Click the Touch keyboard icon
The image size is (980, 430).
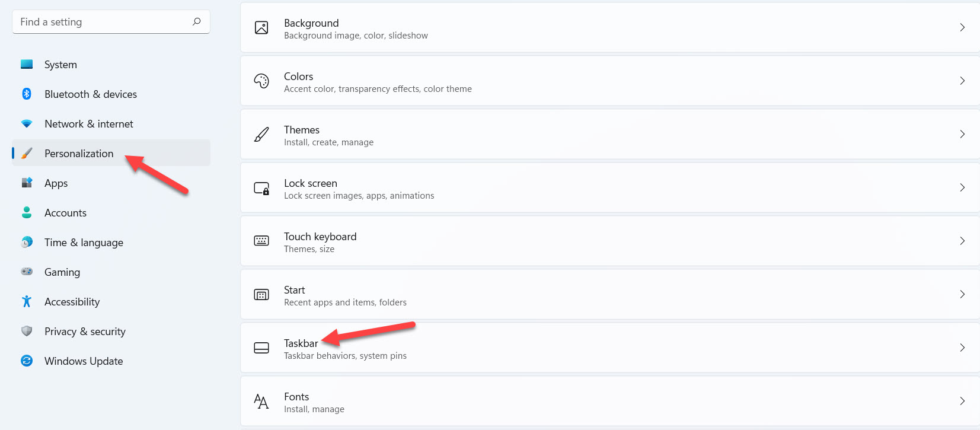(x=261, y=241)
